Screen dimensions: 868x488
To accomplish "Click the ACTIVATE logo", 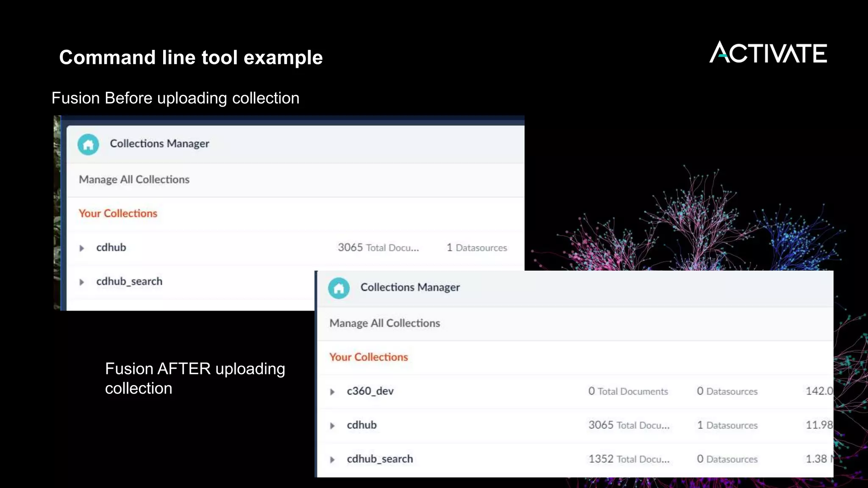I will click(768, 52).
